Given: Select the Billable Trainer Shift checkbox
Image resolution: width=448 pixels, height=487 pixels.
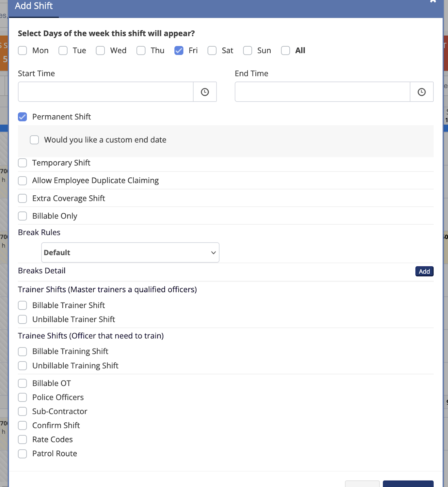Looking at the screenshot, I should 23,305.
